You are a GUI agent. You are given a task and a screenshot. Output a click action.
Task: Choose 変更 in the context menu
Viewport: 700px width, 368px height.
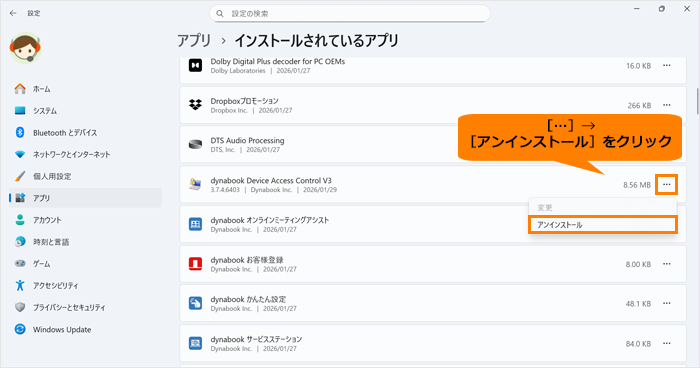tap(603, 208)
